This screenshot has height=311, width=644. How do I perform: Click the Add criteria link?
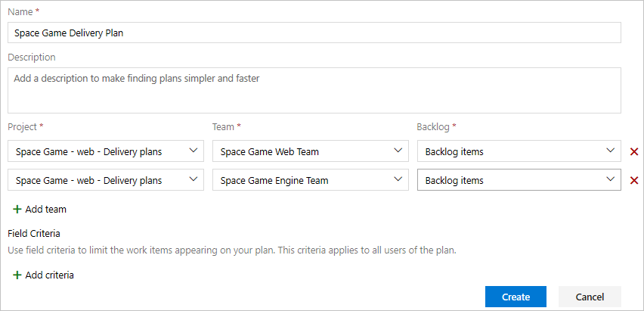point(49,275)
